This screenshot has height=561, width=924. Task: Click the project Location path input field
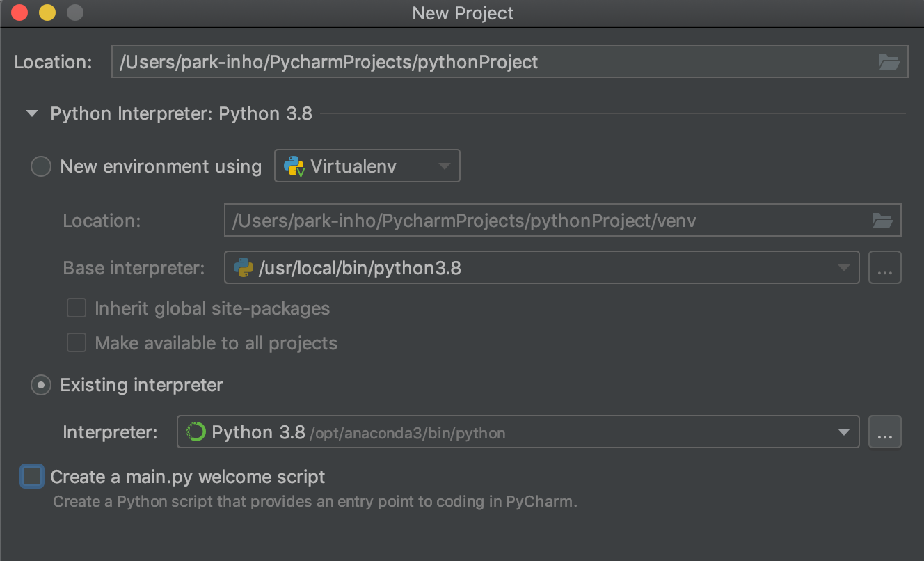[x=509, y=61]
